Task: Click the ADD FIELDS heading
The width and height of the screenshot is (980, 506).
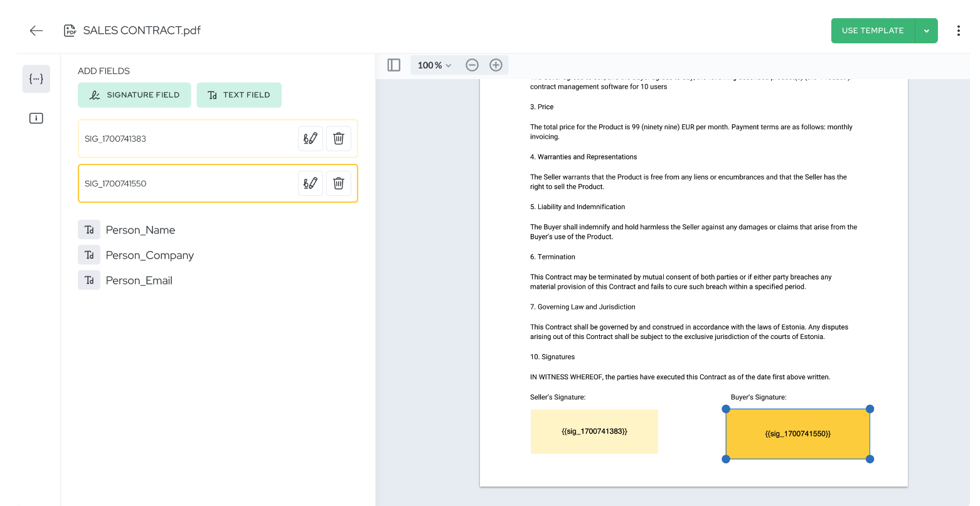Action: tap(104, 71)
